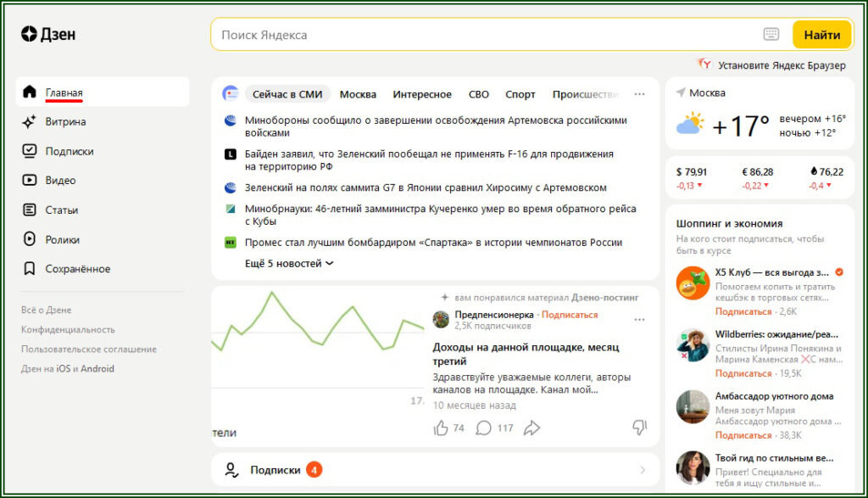Open Сохранённое via the bookmark icon
The image size is (868, 498).
(x=29, y=268)
